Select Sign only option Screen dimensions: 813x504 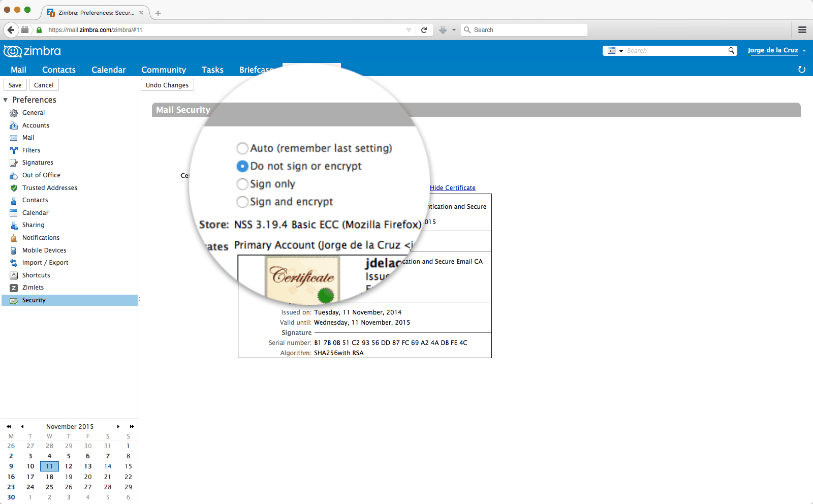point(242,184)
